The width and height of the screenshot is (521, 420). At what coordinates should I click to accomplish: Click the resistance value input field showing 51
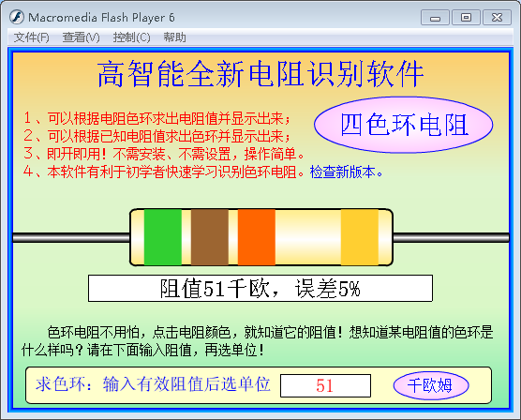tap(325, 385)
